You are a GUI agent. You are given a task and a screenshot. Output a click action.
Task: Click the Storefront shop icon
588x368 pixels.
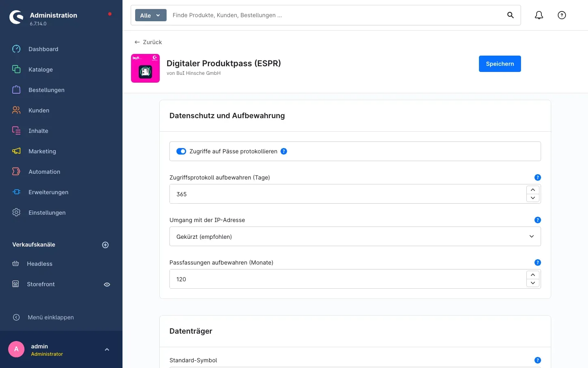(16, 284)
